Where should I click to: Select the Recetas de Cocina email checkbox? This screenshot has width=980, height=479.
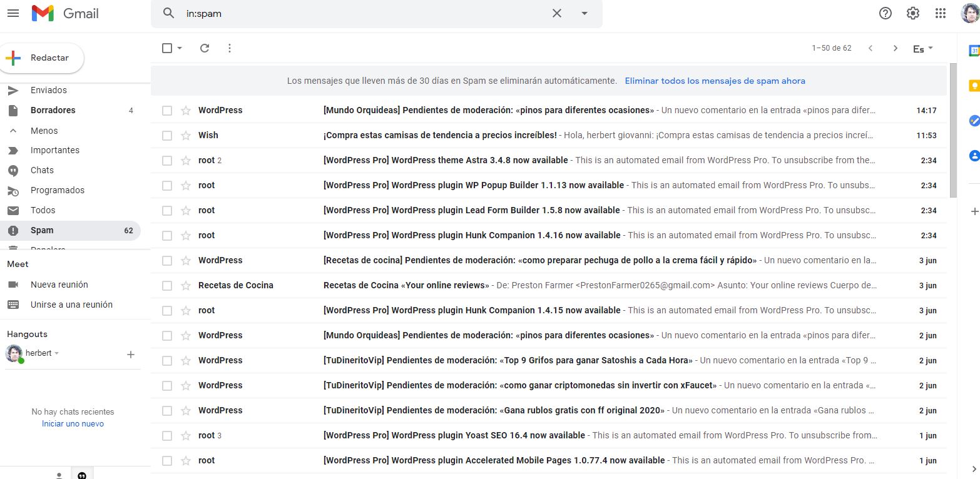[167, 286]
